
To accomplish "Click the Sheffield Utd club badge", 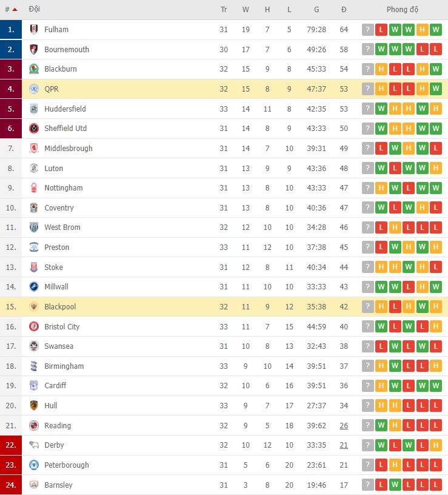I will coord(33,128).
